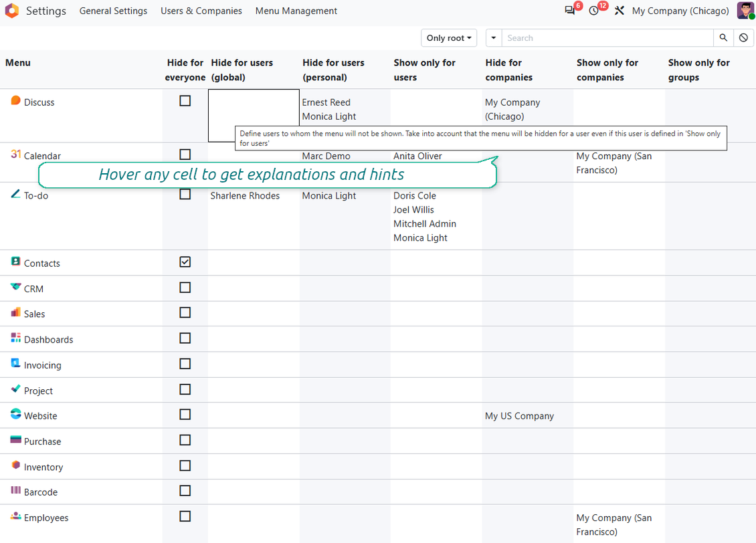The width and height of the screenshot is (756, 543).
Task: Open the Only root dropdown
Action: (x=449, y=37)
